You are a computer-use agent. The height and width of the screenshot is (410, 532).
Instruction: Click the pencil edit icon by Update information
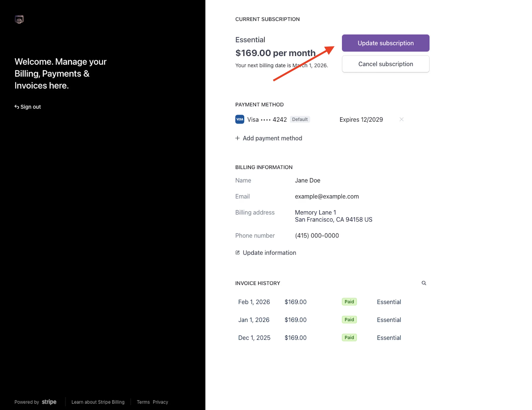pyautogui.click(x=237, y=252)
